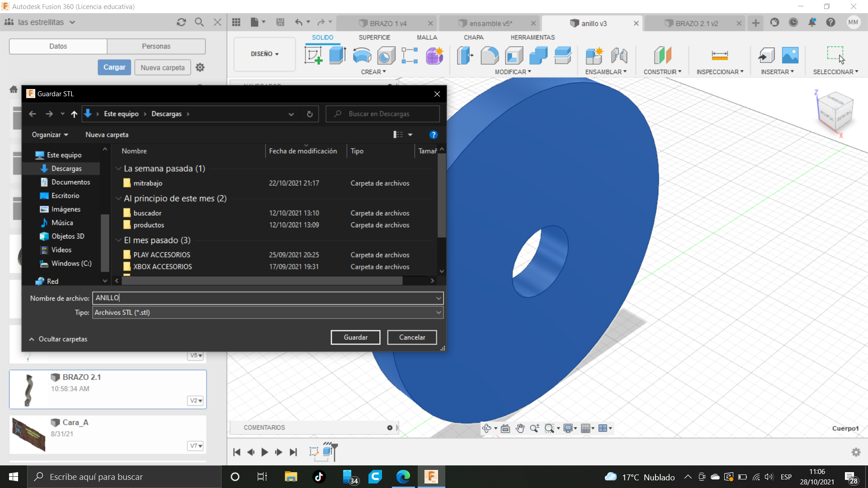
Task: Collapse the 'El mes pasado' group
Action: [118, 240]
